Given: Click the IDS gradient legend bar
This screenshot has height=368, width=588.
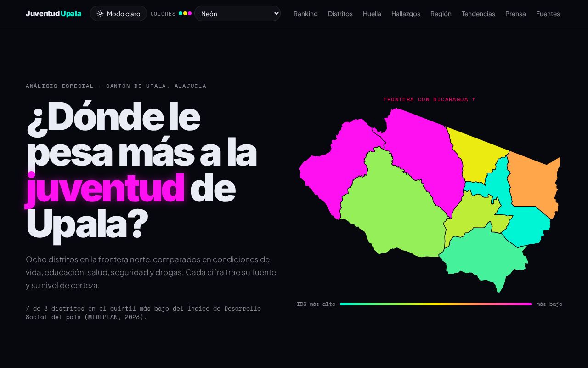Looking at the screenshot, I should tap(436, 304).
